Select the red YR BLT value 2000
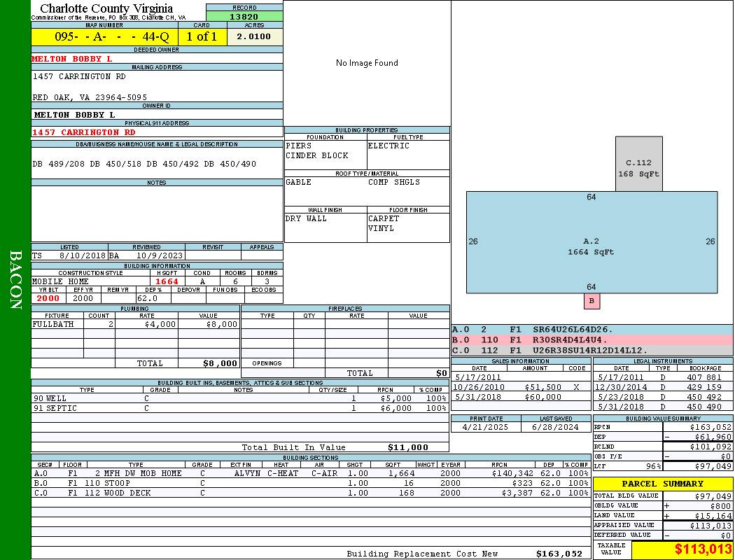This screenshot has height=560, width=735. point(48,298)
